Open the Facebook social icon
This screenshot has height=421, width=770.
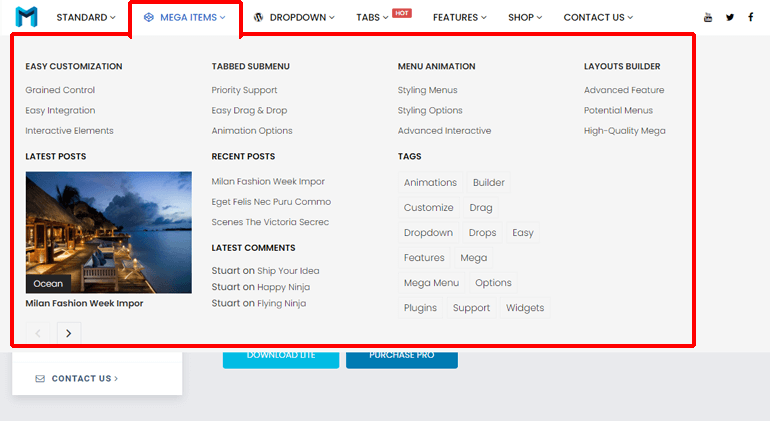[x=751, y=17]
